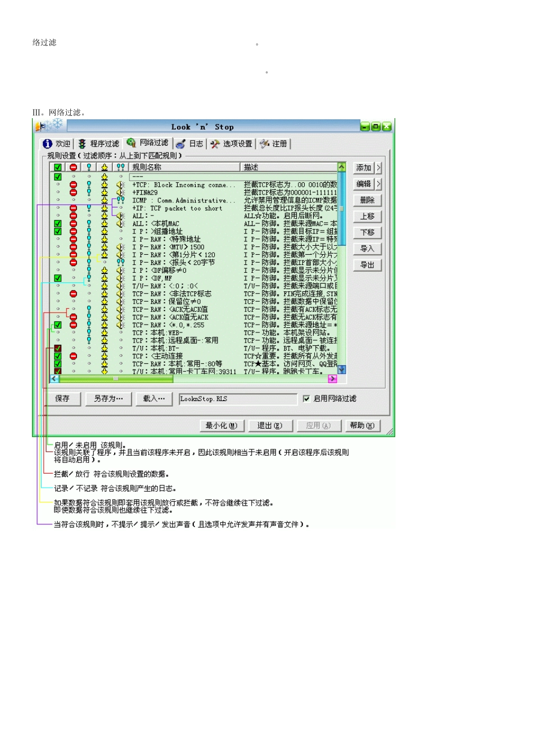Click the log icon in the ALL:<本机MAC row
534x756 pixels.
[x=89, y=224]
